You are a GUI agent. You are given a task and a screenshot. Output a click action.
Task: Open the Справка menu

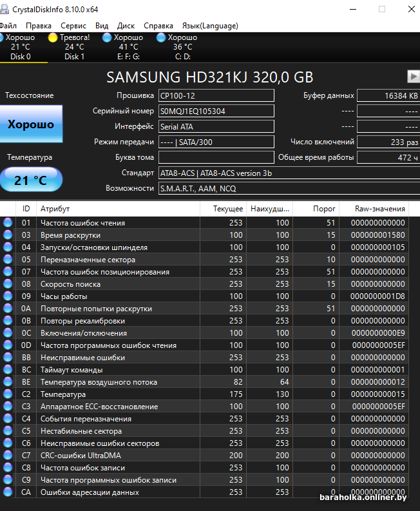[158, 26]
